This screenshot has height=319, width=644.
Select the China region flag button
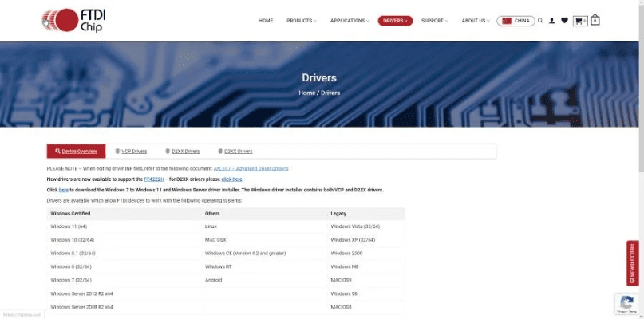(x=516, y=21)
